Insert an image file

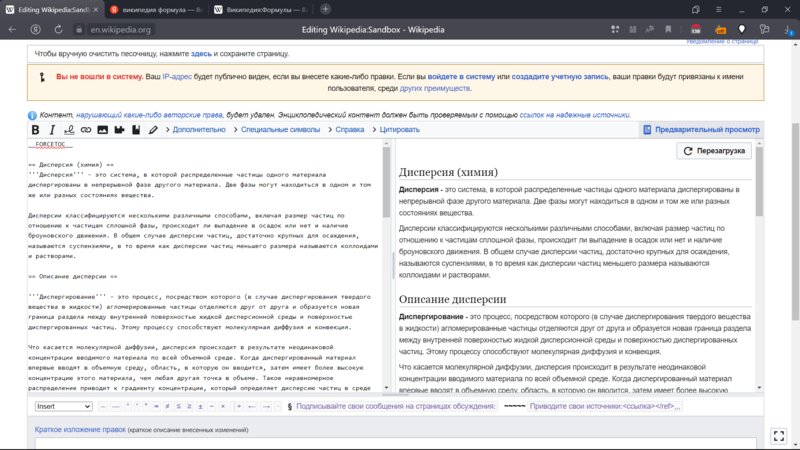[103, 130]
